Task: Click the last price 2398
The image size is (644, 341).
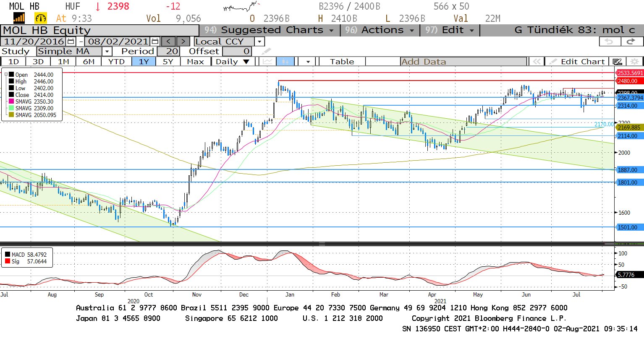Action: point(118,7)
